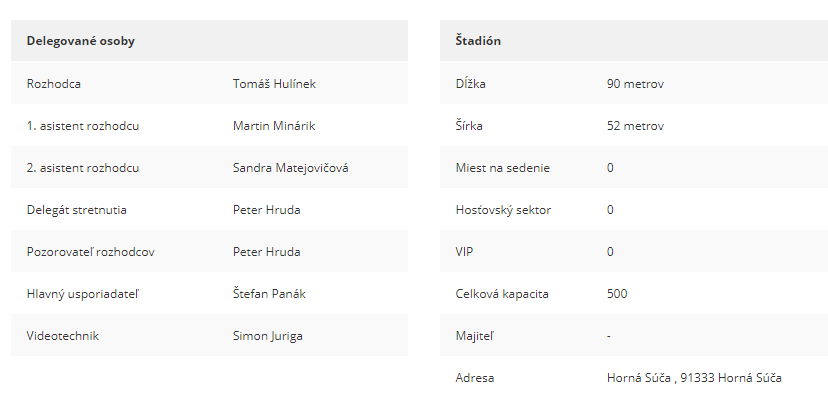
Task: Click Peter Hruda in Delegát stretnutia row
Action: [266, 210]
